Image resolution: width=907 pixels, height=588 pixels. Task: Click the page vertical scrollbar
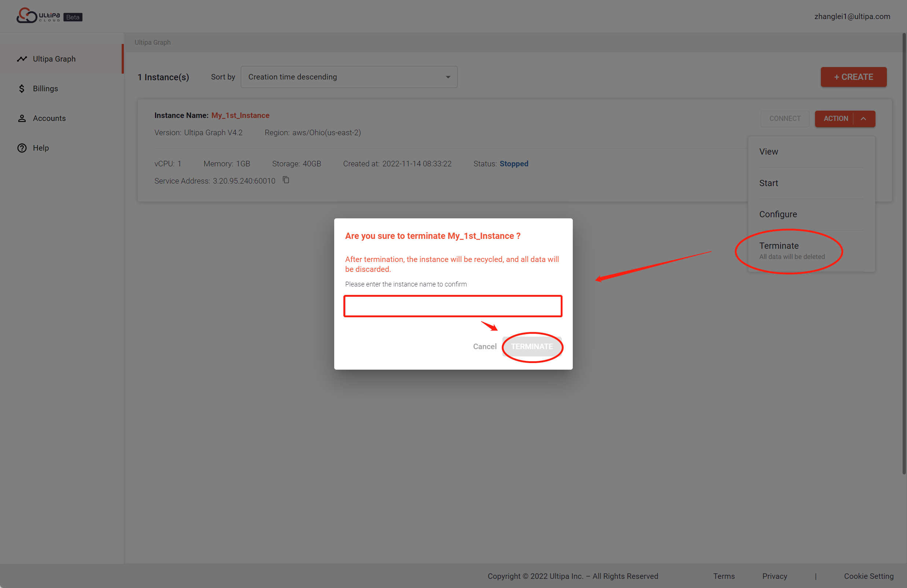click(903, 254)
